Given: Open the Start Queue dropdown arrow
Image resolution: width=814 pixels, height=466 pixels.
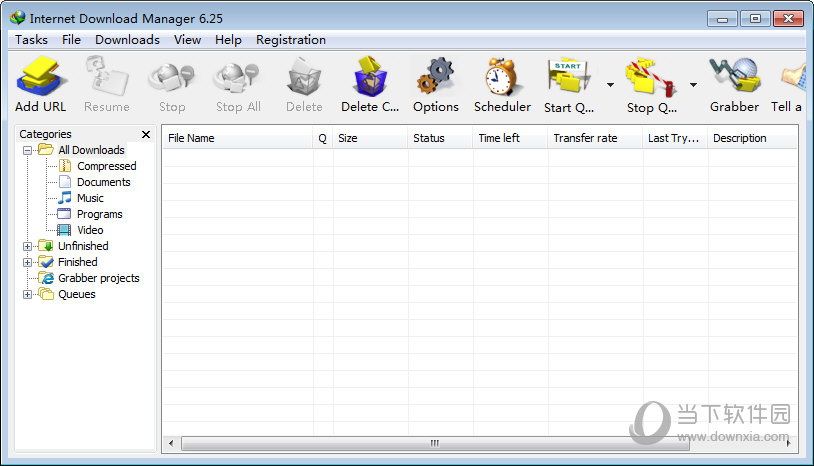Looking at the screenshot, I should pos(610,85).
